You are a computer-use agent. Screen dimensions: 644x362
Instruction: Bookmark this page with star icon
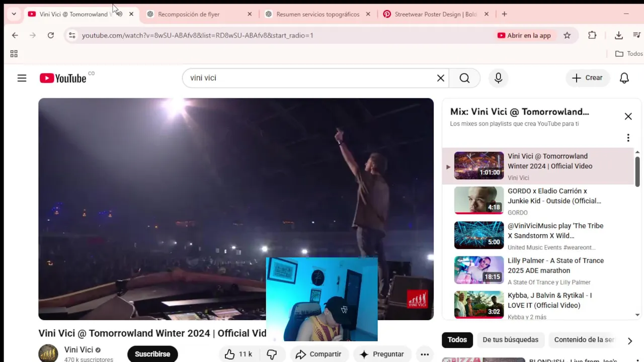[567, 35]
